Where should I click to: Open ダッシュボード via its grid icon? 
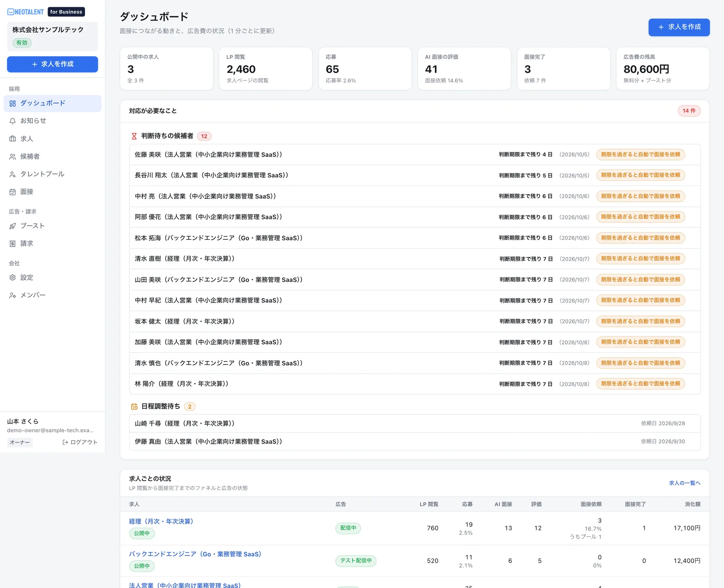[x=13, y=104]
